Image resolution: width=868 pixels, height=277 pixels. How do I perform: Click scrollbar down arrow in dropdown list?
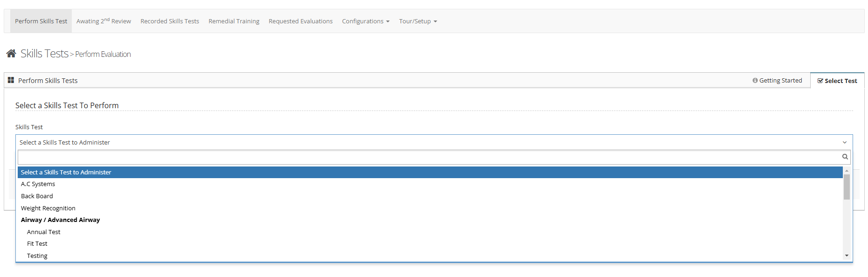847,256
